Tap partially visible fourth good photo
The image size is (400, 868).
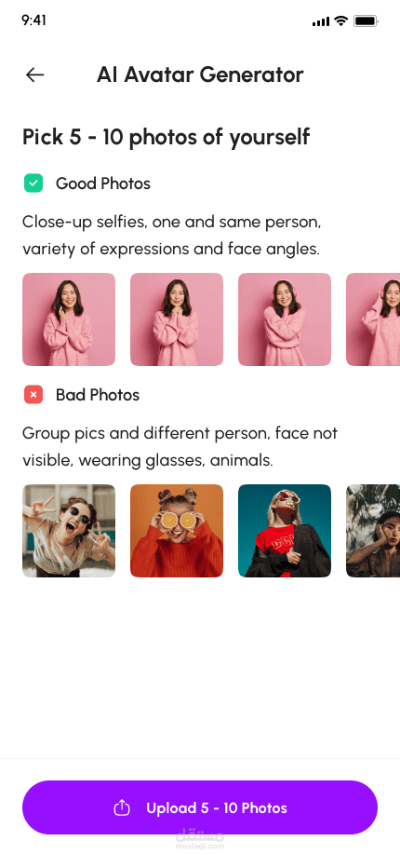pyautogui.click(x=373, y=319)
